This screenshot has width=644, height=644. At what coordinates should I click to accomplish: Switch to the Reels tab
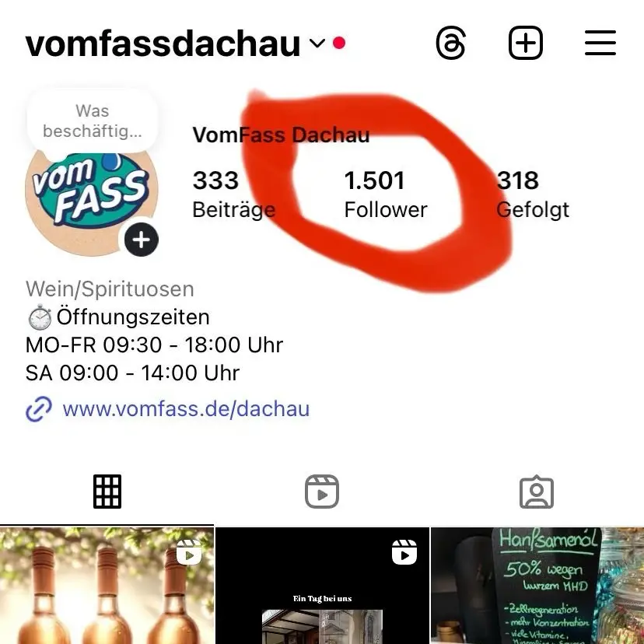pyautogui.click(x=322, y=492)
